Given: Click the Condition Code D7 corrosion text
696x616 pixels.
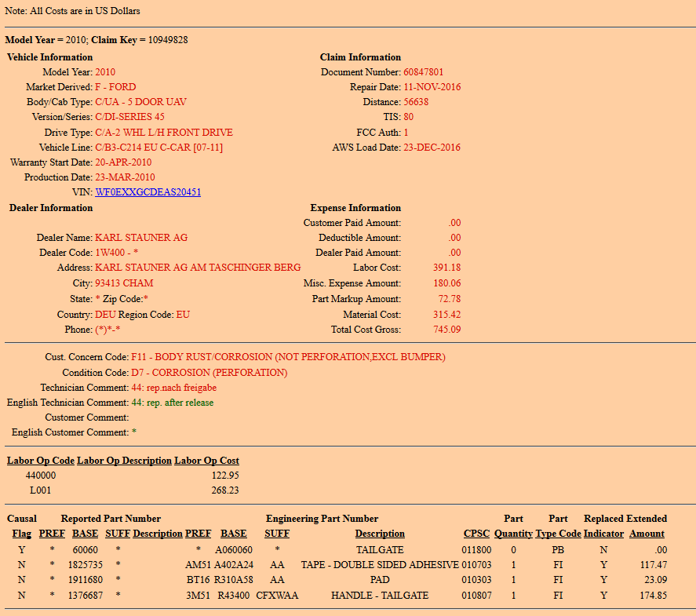Looking at the screenshot, I should tap(209, 373).
